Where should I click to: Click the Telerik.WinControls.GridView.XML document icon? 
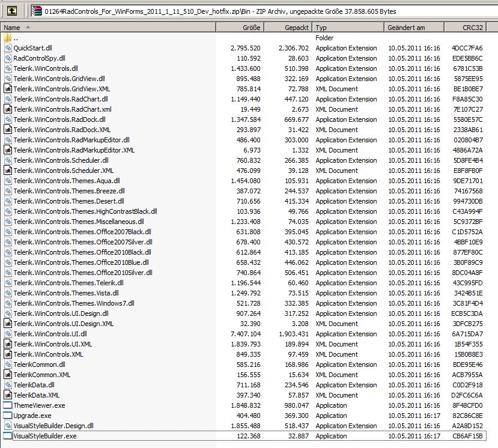(8, 89)
